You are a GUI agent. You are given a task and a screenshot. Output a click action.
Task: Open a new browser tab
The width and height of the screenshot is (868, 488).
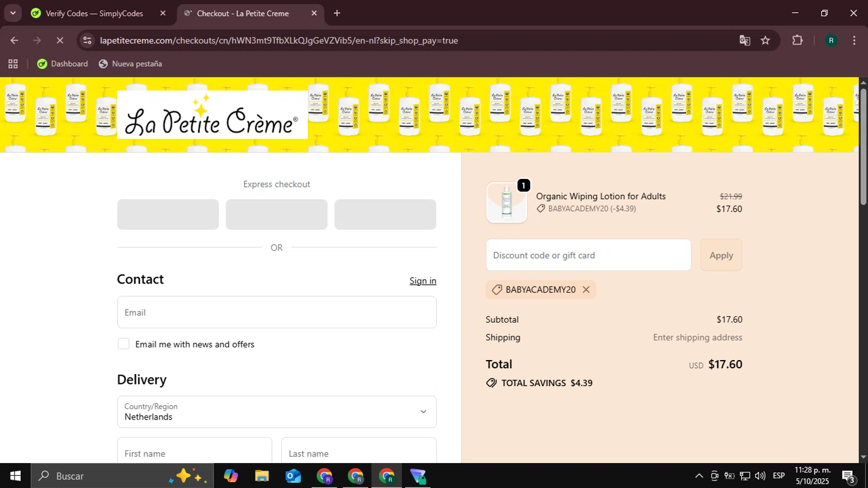337,13
